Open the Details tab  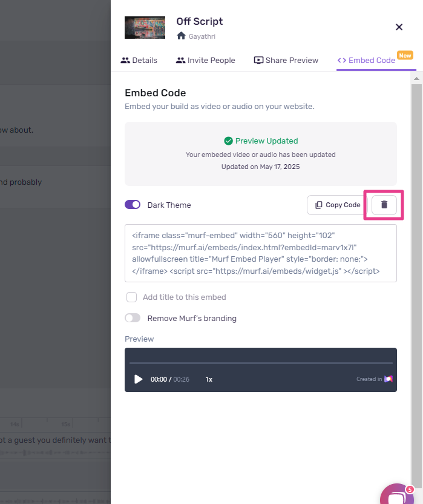click(x=139, y=61)
